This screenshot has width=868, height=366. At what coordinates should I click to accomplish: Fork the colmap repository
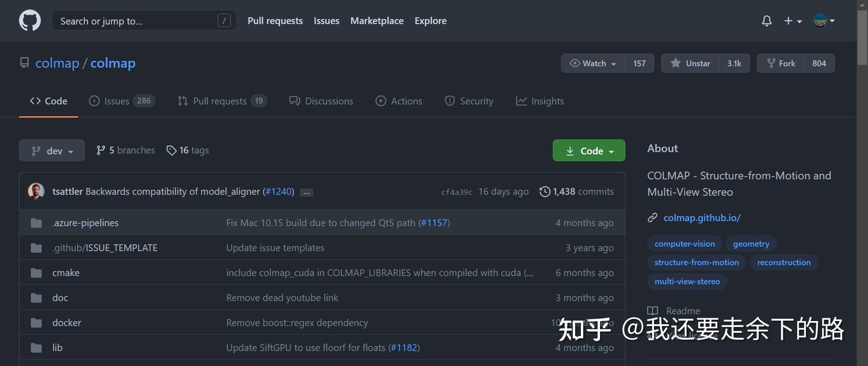tap(781, 63)
